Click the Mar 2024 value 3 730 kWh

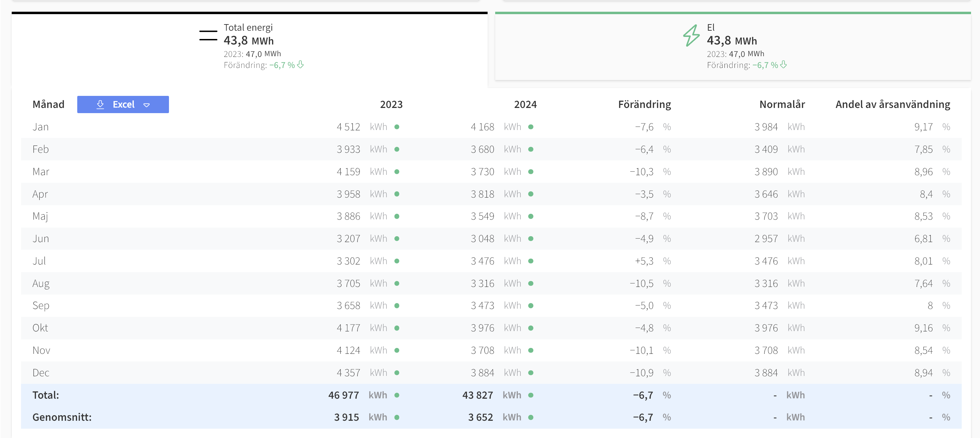click(496, 172)
